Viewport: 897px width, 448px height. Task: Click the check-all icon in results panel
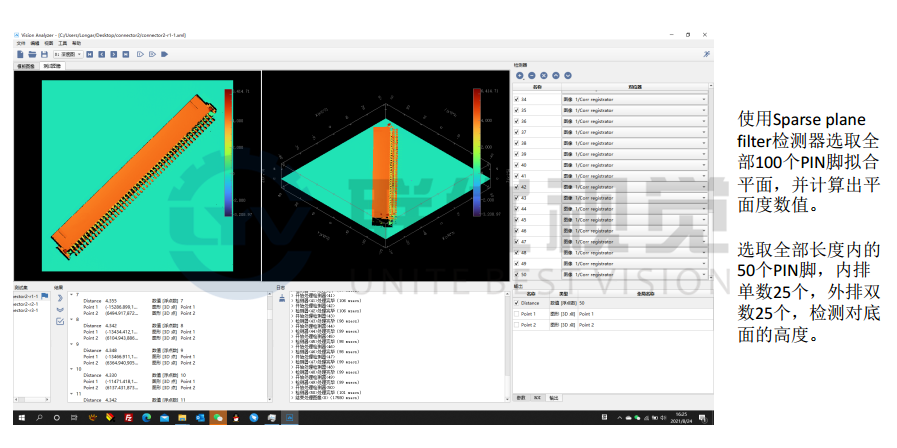[x=59, y=322]
